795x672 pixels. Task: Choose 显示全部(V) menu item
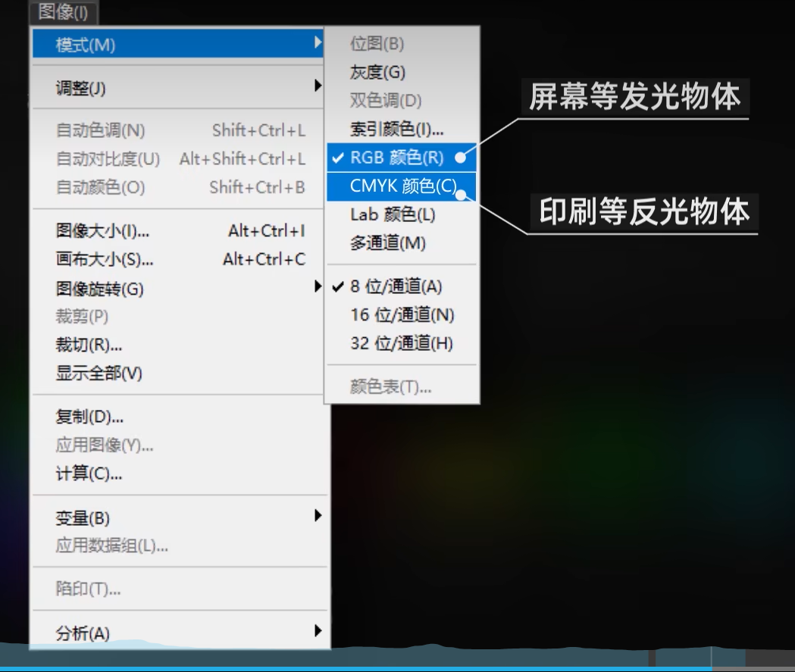click(x=99, y=374)
